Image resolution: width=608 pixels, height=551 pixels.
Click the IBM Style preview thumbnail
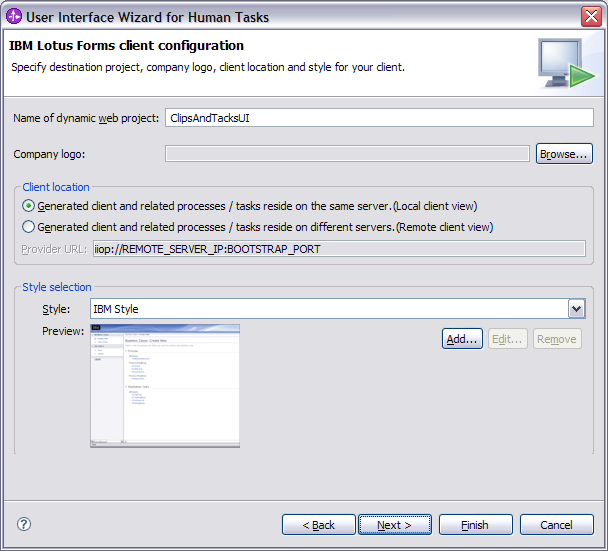[x=165, y=386]
